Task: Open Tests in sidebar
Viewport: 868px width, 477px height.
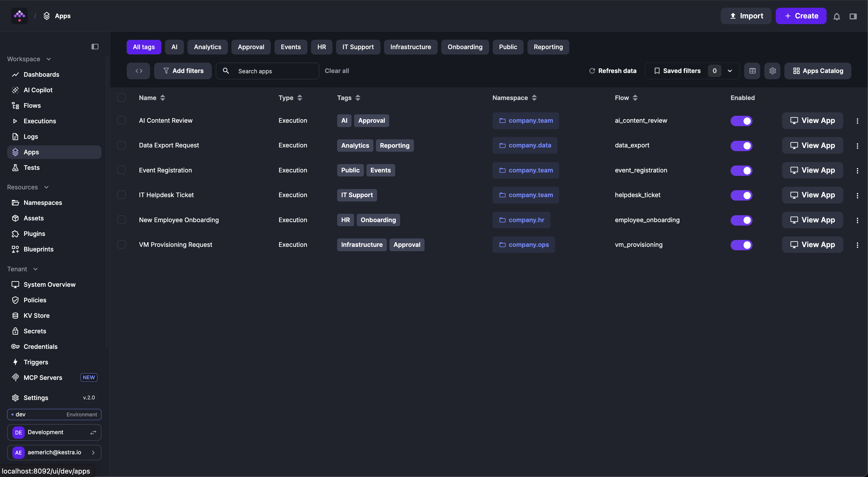Action: [x=54, y=168]
